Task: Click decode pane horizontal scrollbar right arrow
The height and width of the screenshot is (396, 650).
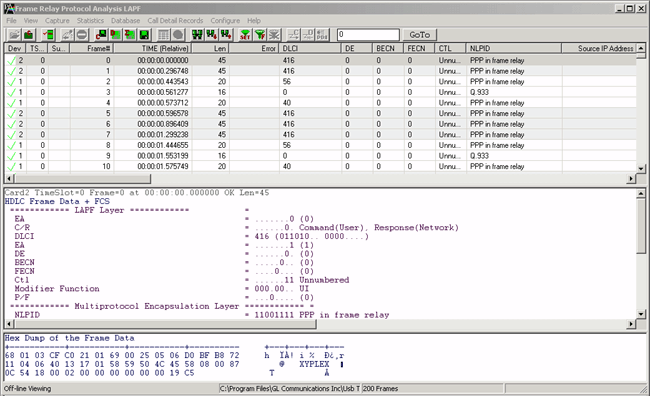Action: tap(631, 324)
